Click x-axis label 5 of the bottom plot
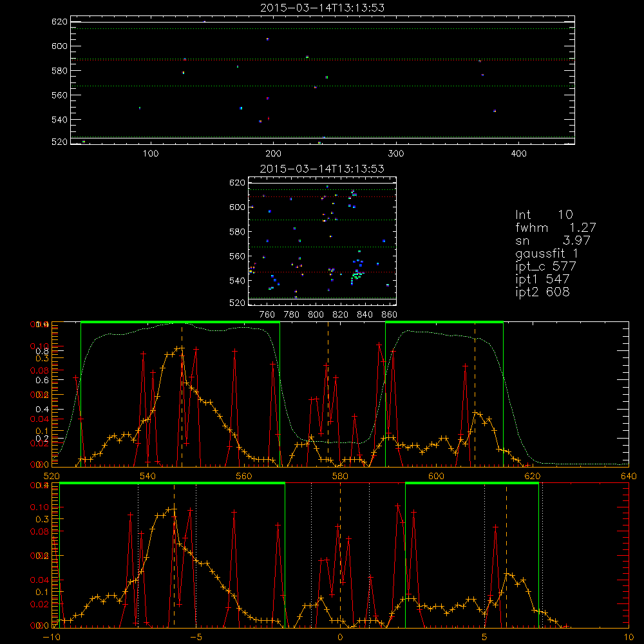Viewport: 644px width, 644px height. [x=484, y=638]
